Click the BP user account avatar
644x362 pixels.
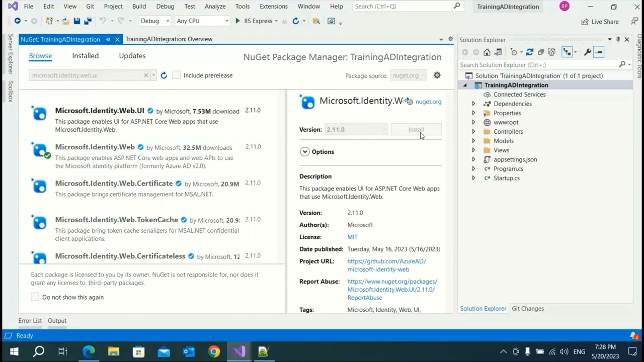click(x=565, y=7)
